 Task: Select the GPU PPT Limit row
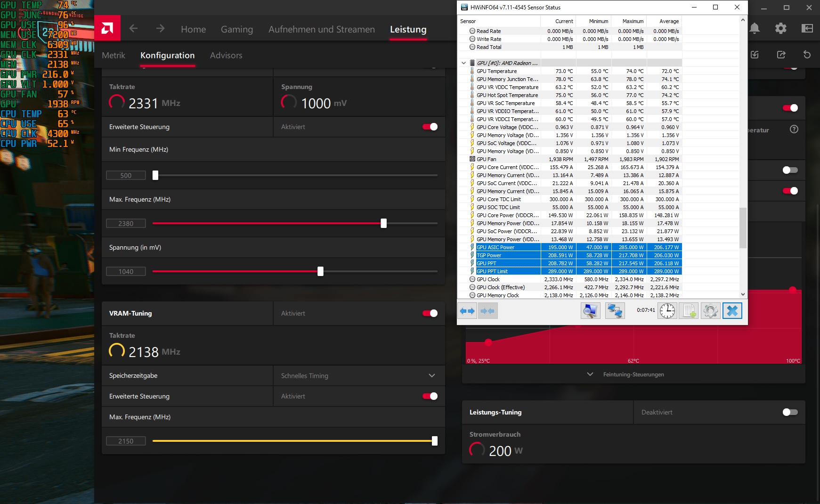570,271
